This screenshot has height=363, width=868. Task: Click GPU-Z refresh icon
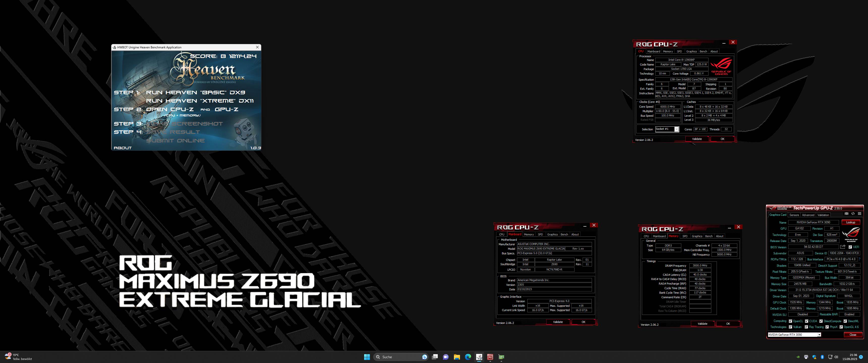pos(853,214)
